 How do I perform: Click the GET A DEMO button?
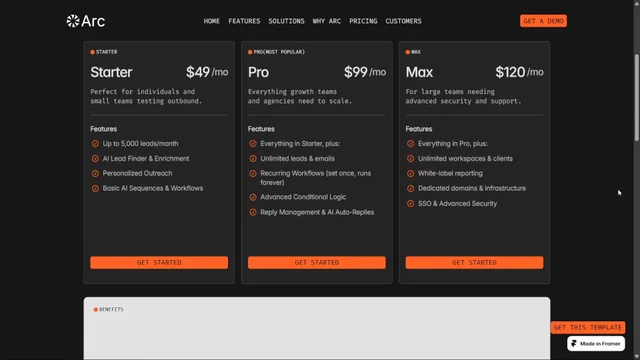coord(543,21)
